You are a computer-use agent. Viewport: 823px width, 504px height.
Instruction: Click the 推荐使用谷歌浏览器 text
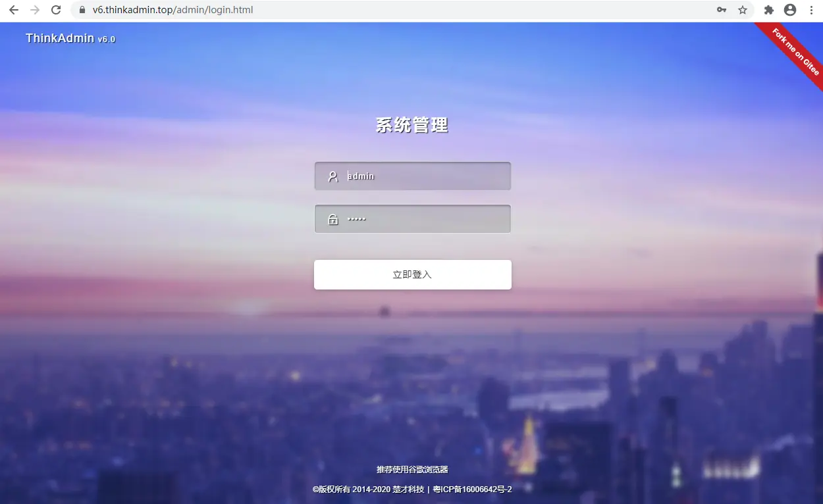[x=412, y=470]
